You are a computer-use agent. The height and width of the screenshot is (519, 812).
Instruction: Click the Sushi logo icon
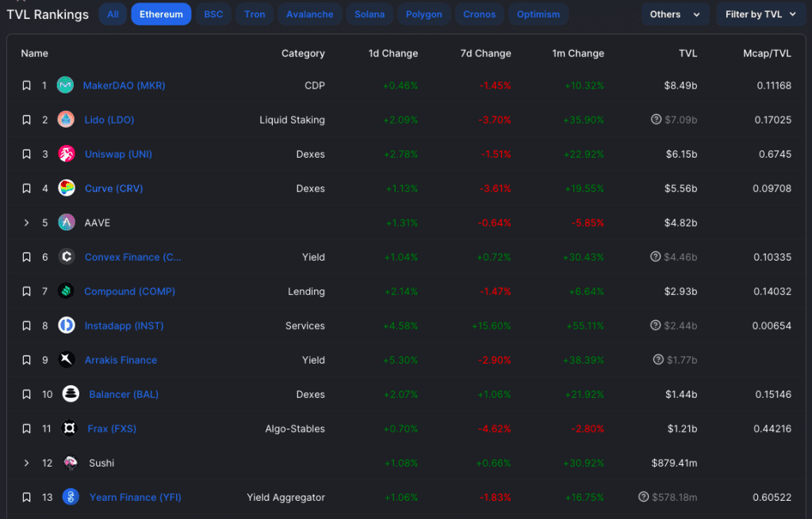click(71, 463)
